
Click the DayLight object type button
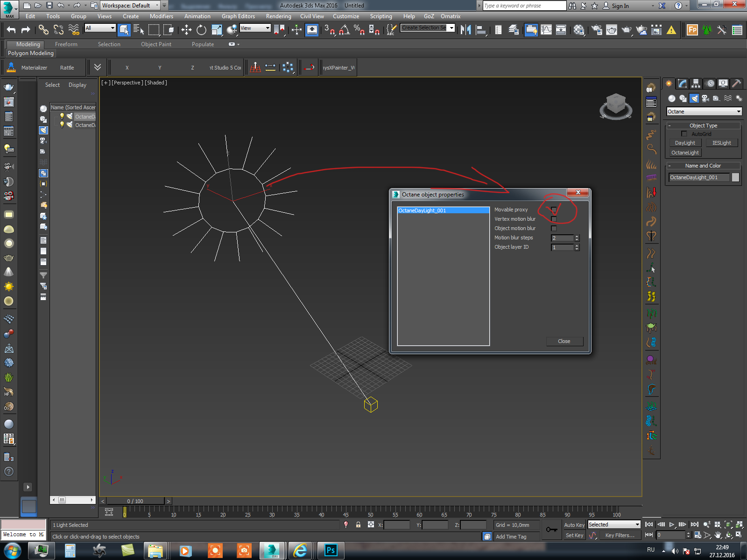[x=685, y=143]
